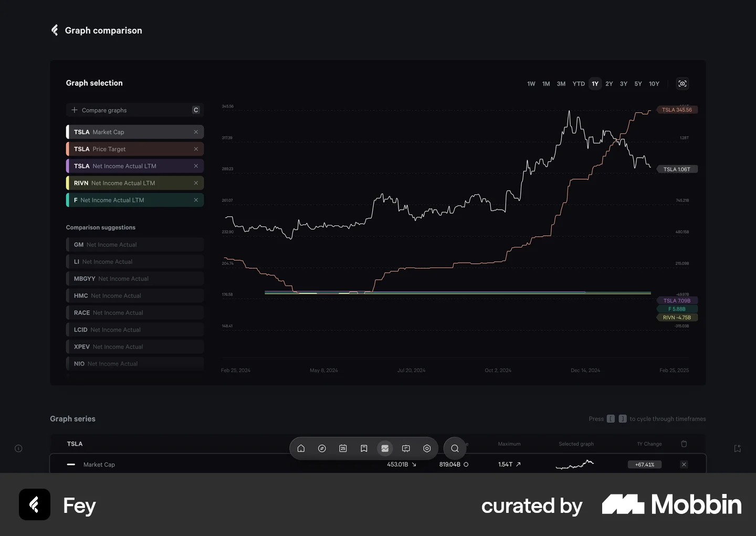The width and height of the screenshot is (756, 536).
Task: Open the compass Explore icon in dock
Action: coord(322,448)
